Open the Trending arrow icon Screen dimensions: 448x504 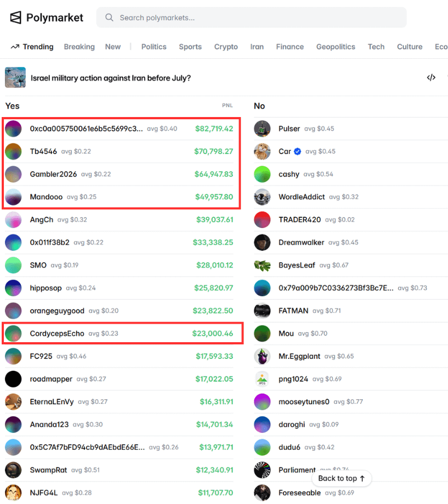[x=15, y=47]
